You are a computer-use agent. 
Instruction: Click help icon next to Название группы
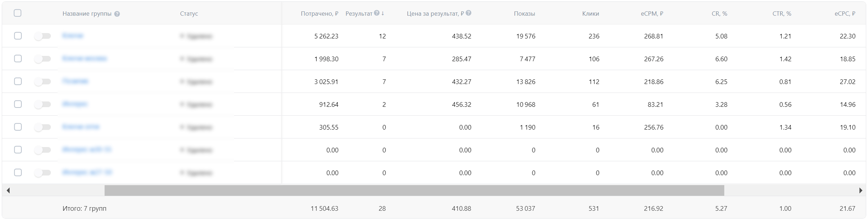(117, 14)
